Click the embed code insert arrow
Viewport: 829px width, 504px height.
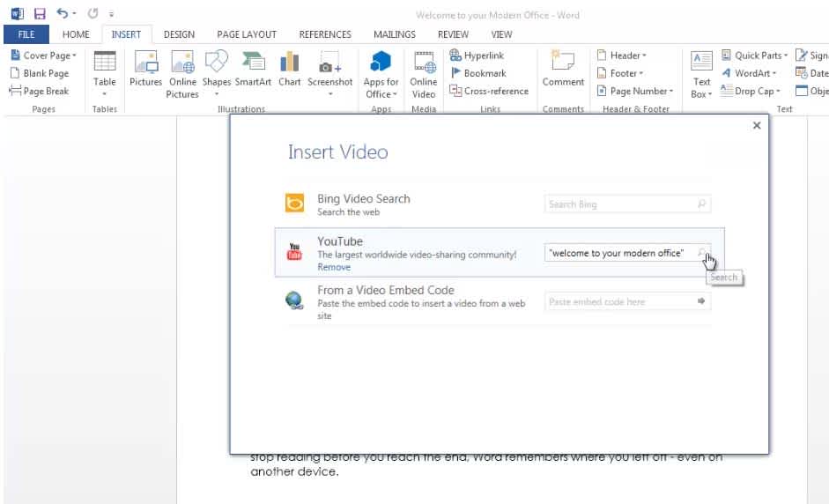point(701,301)
